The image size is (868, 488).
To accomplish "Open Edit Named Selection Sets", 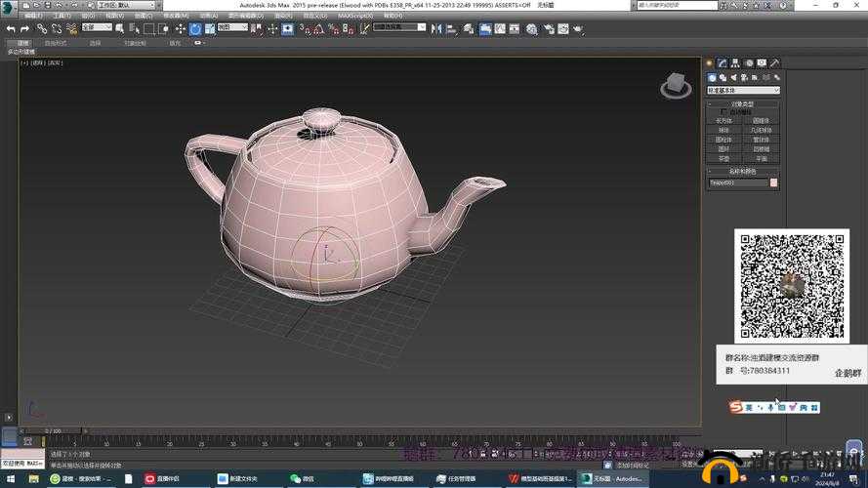I will (365, 28).
